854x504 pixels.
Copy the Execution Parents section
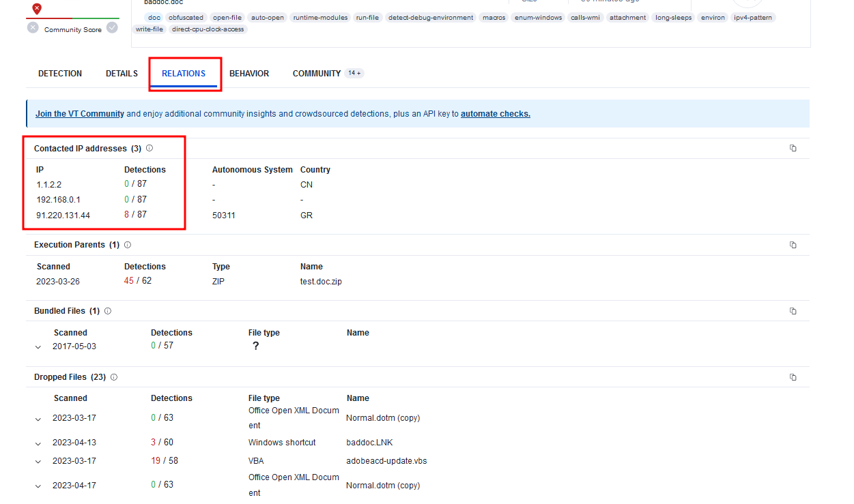793,244
